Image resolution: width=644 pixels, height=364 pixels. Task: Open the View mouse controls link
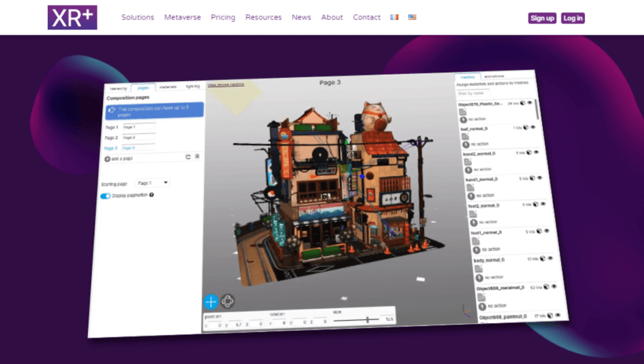(225, 84)
